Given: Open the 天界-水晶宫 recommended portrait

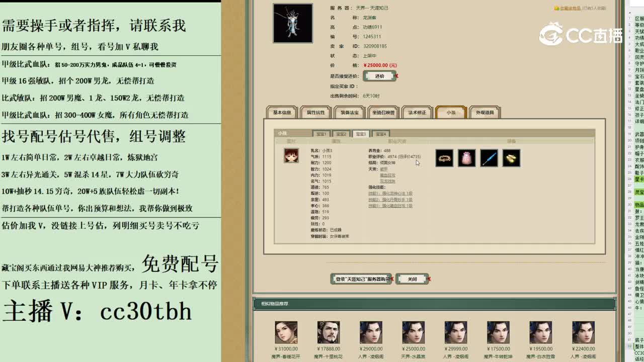Looking at the screenshot, I should (413, 332).
